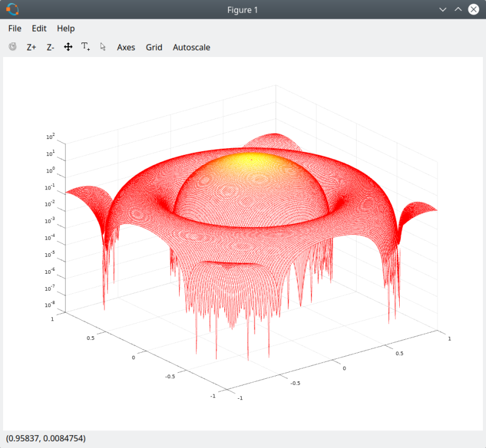This screenshot has width=486, height=448.
Task: Choose the text insertion tool
Action: 85,47
